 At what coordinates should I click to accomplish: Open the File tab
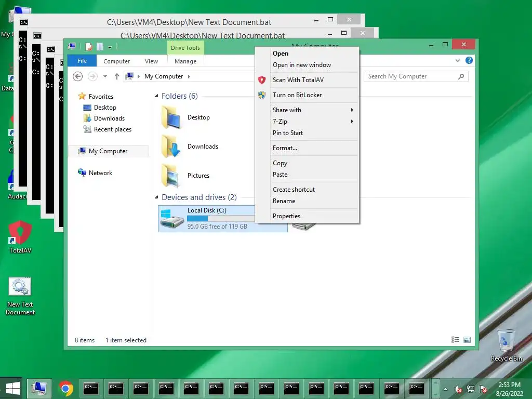82,61
